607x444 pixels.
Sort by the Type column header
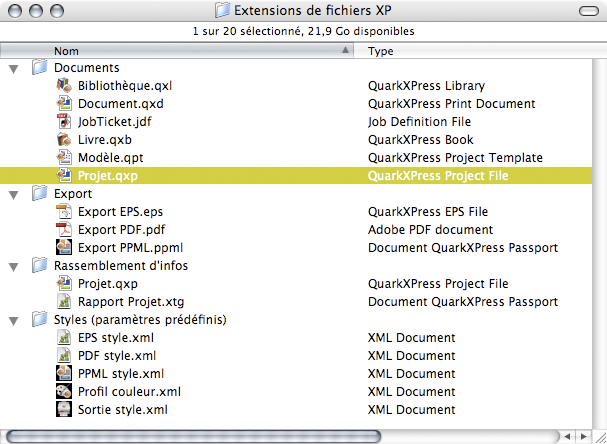pos(480,51)
